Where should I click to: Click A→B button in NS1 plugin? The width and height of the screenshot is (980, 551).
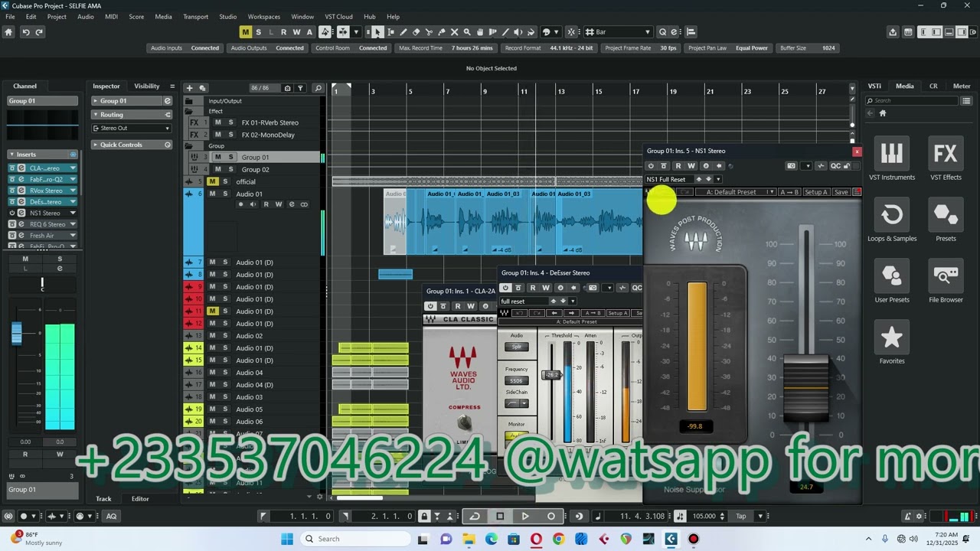pos(789,192)
